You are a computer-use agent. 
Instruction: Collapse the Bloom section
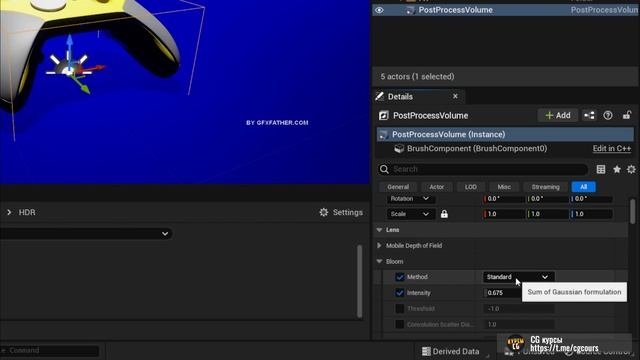(x=379, y=262)
